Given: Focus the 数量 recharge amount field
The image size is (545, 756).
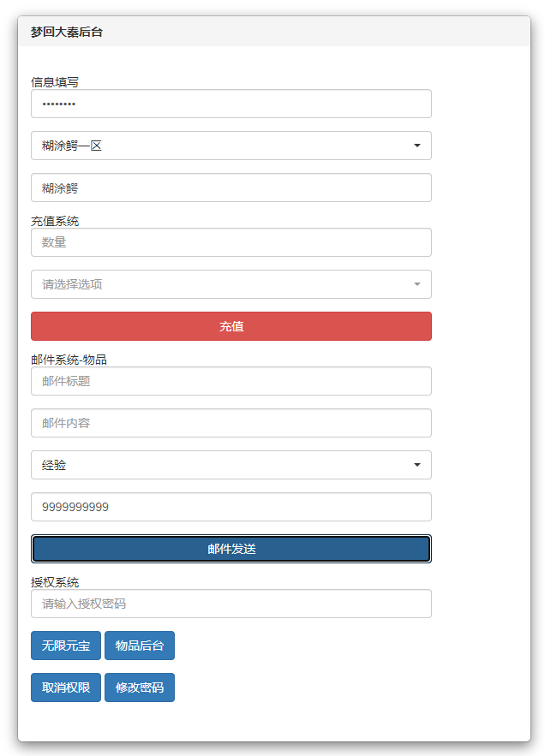Looking at the screenshot, I should pos(231,242).
